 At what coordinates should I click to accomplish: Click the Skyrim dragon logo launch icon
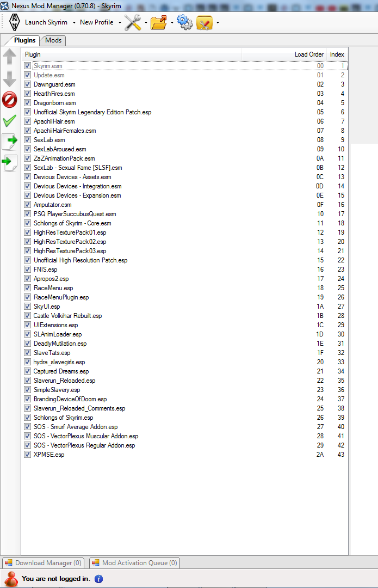[15, 22]
